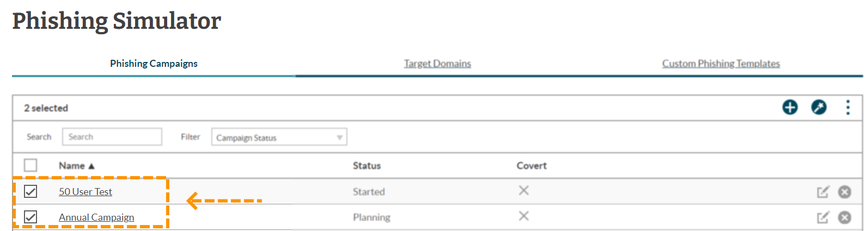Screen dimensions: 868x231
Task: Edit the Annual Campaign row
Action: [823, 217]
